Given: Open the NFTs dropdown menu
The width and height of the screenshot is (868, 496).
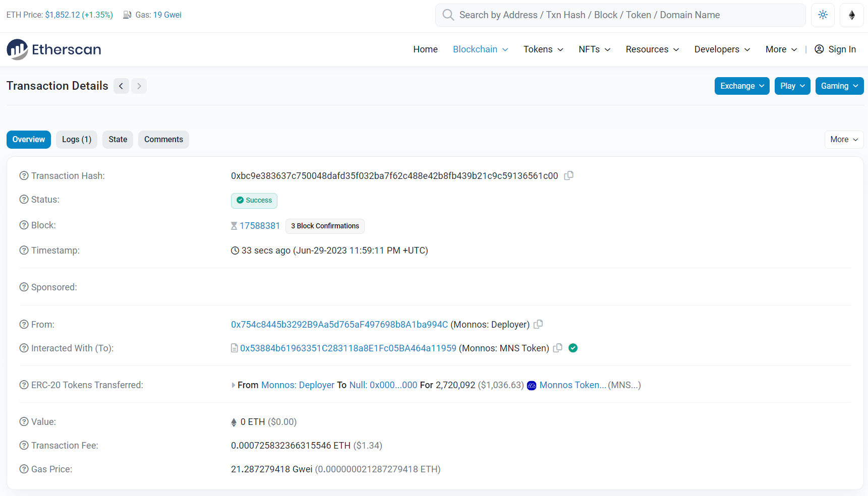Looking at the screenshot, I should point(594,49).
